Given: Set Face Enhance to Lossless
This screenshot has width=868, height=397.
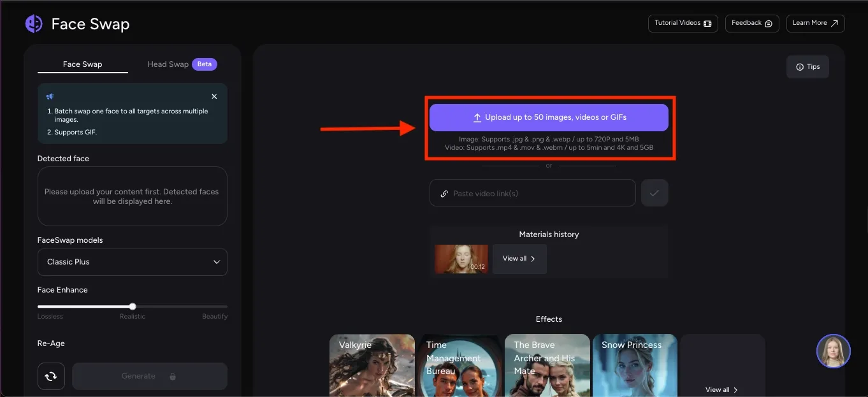Looking at the screenshot, I should [50, 317].
